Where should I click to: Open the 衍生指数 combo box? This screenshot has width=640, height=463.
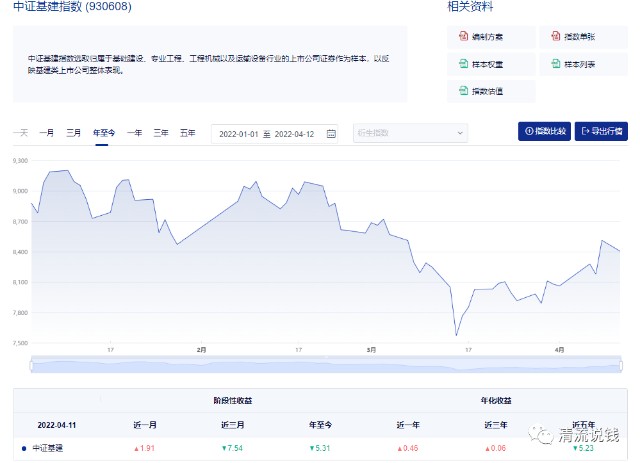click(x=410, y=133)
